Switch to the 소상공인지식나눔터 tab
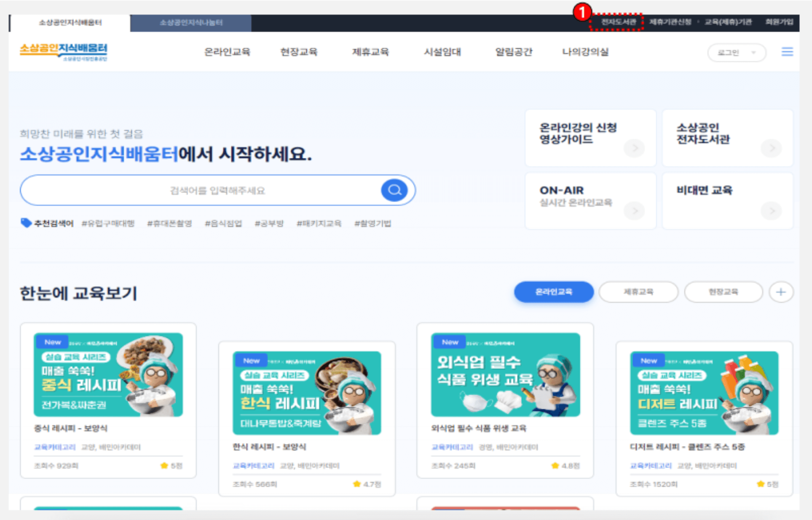Viewport: 812px width, 520px height. (191, 23)
